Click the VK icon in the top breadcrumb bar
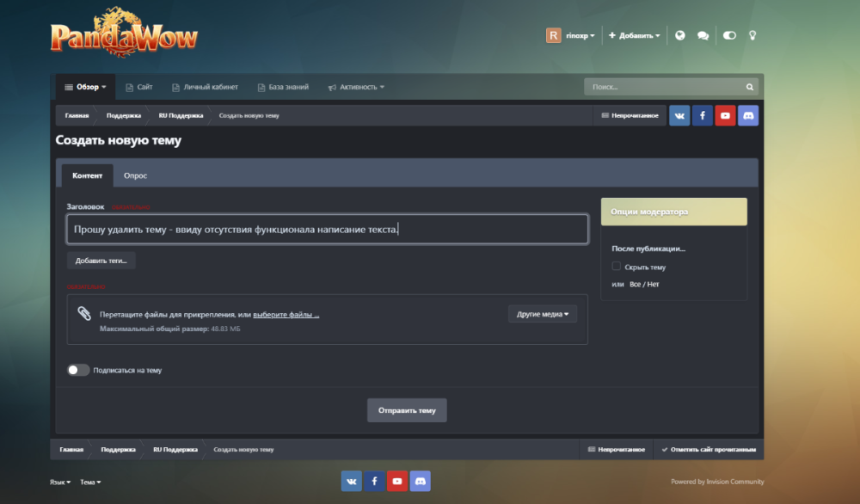Viewport: 860px width, 504px height. coord(679,115)
